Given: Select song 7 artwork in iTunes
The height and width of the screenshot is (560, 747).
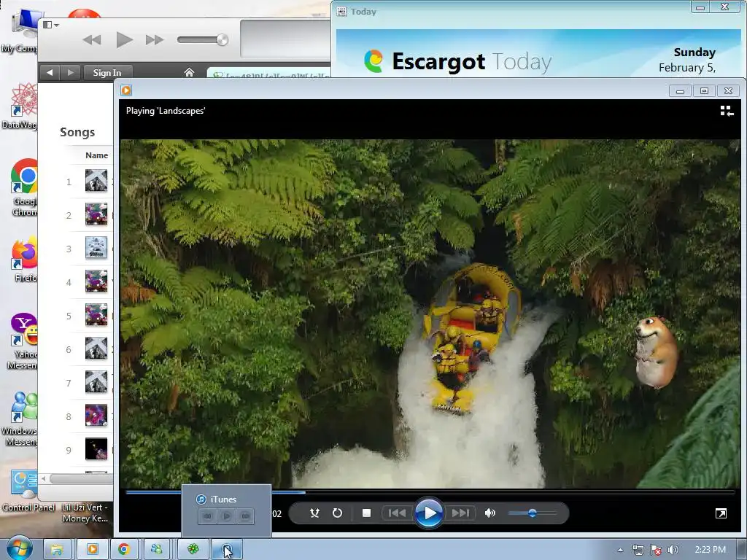Looking at the screenshot, I should [96, 382].
